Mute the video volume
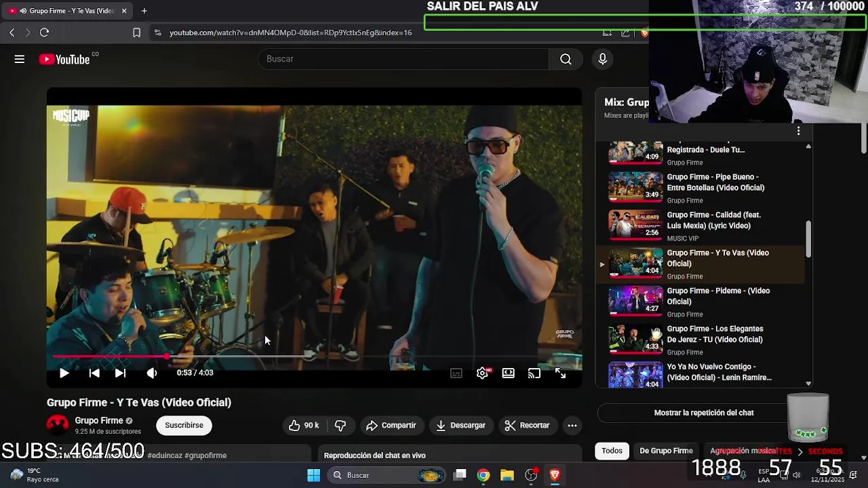Viewport: 868px width, 488px height. tap(151, 373)
